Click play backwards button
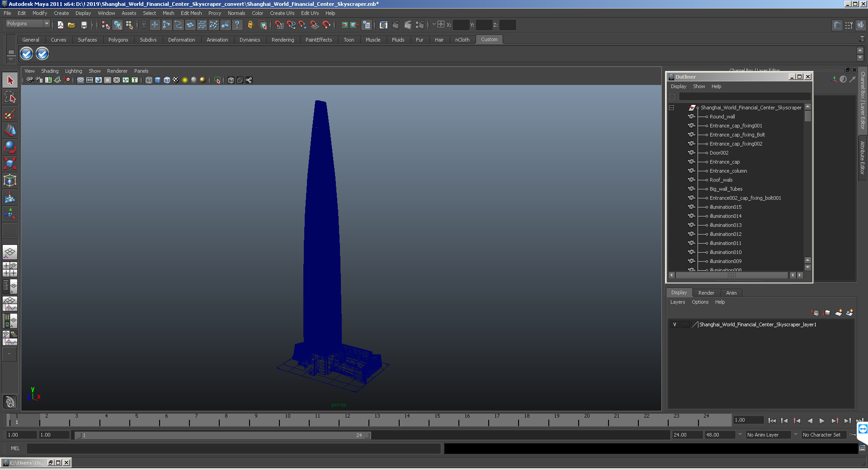This screenshot has height=470, width=868. point(810,421)
